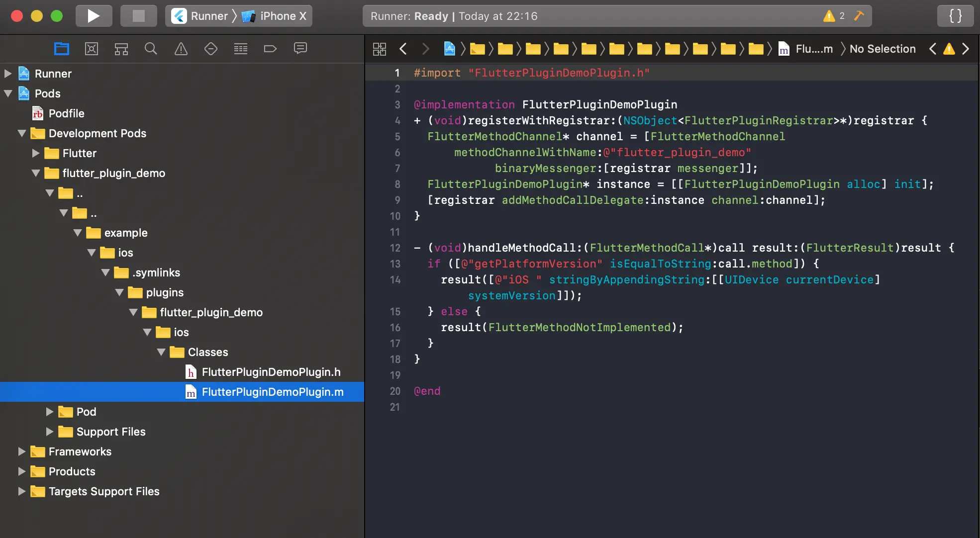Click the Runner scheme selector
The image size is (980, 538).
point(200,16)
